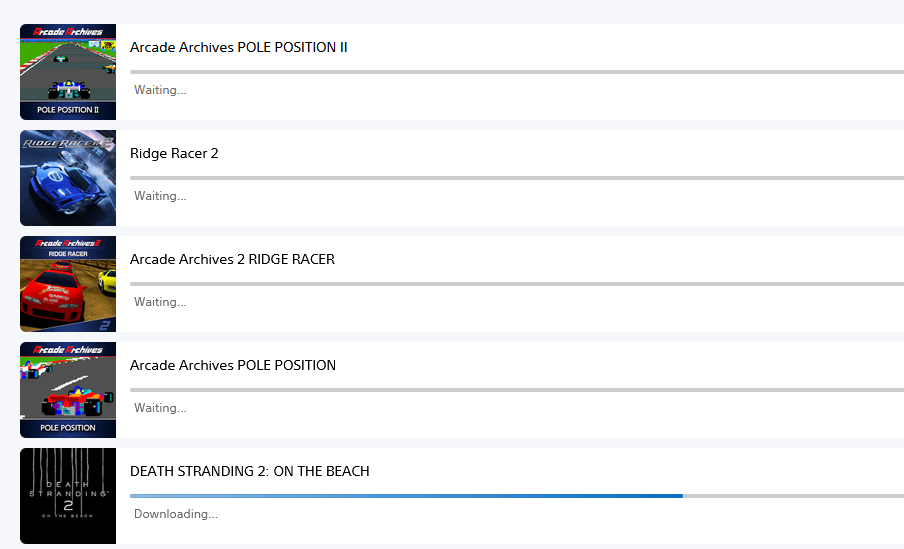The width and height of the screenshot is (904, 549).
Task: Click the Downloading status under DEATH STRANDING 2
Action: pyautogui.click(x=176, y=514)
